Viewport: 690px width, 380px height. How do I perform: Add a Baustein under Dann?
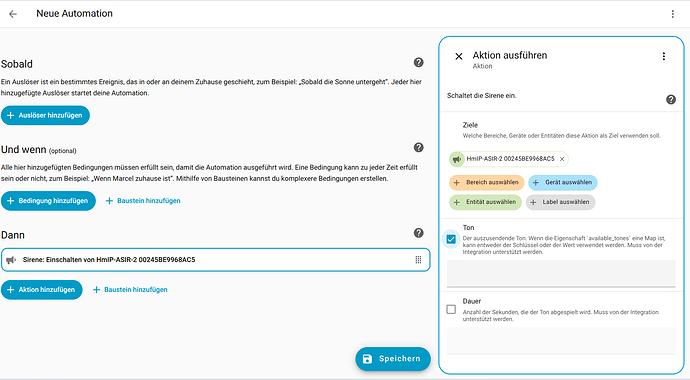click(x=130, y=290)
